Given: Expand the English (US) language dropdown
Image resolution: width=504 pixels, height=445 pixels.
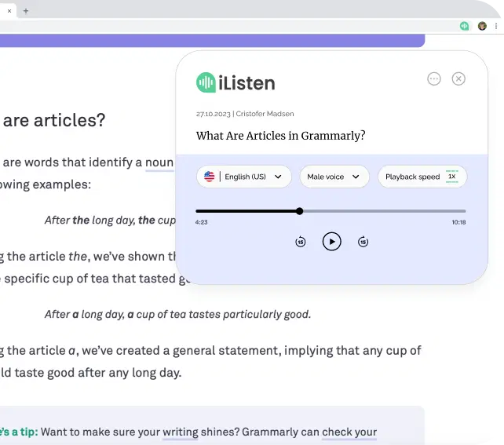Looking at the screenshot, I should pos(244,177).
